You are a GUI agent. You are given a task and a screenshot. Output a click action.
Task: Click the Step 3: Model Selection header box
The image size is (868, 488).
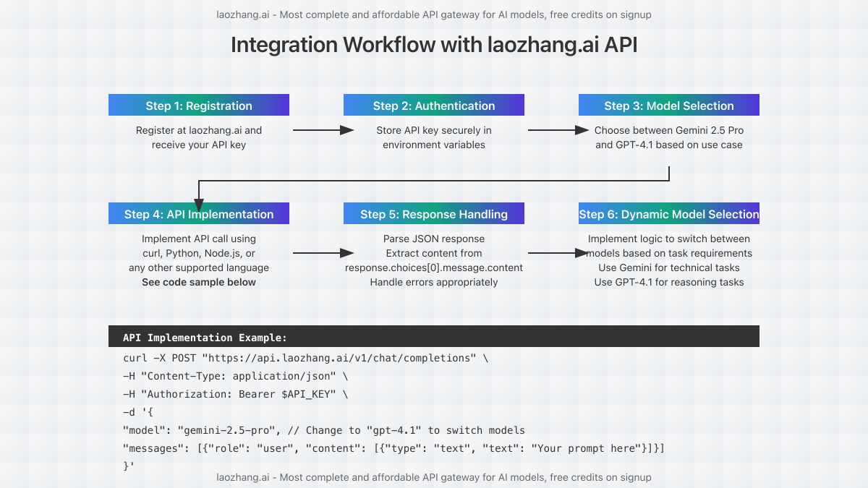tap(669, 105)
